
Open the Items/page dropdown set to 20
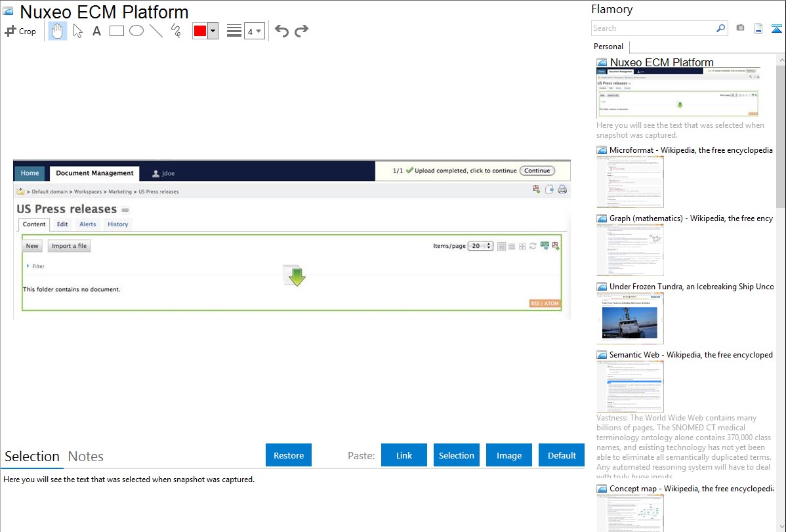coord(480,246)
